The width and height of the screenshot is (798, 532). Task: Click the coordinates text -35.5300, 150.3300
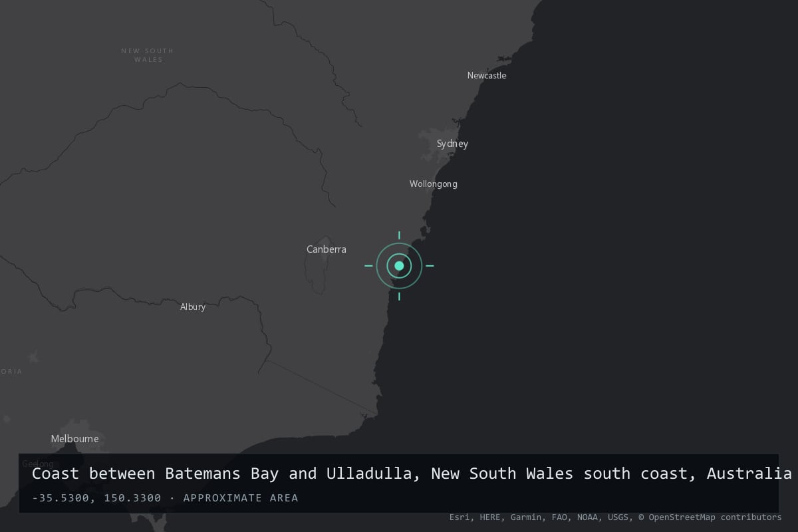[x=96, y=498]
